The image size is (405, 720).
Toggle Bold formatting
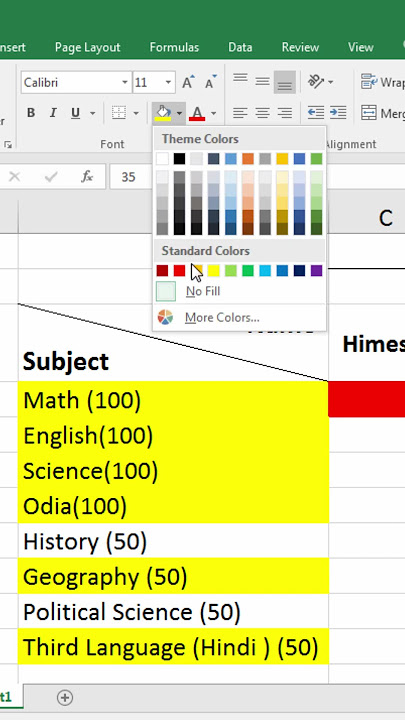(31, 113)
